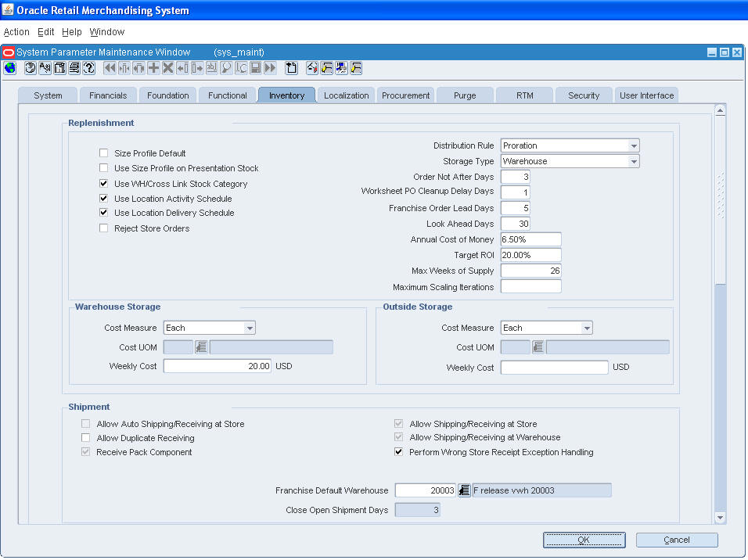The height and width of the screenshot is (560, 748).
Task: Click the magnifying glass query icon
Action: pyautogui.click(x=226, y=68)
